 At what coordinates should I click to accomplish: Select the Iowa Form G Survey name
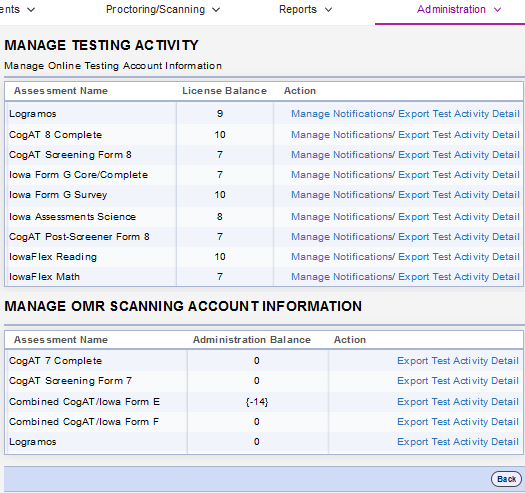tap(58, 195)
